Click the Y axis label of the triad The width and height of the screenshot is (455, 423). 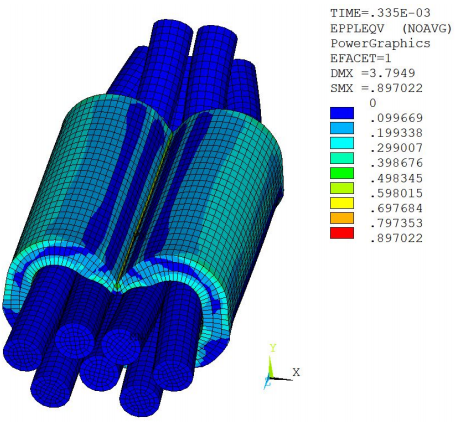click(x=273, y=348)
